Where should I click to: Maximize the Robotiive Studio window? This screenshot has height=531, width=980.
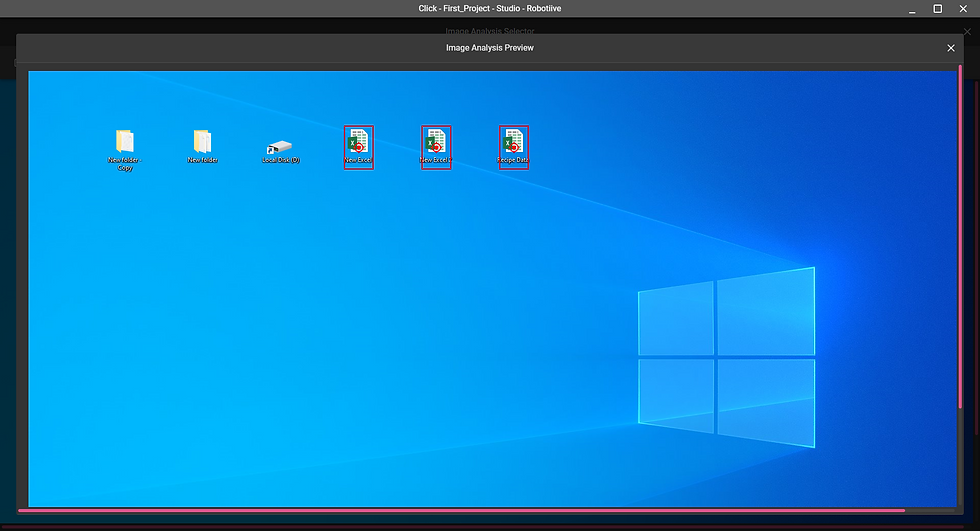(938, 9)
